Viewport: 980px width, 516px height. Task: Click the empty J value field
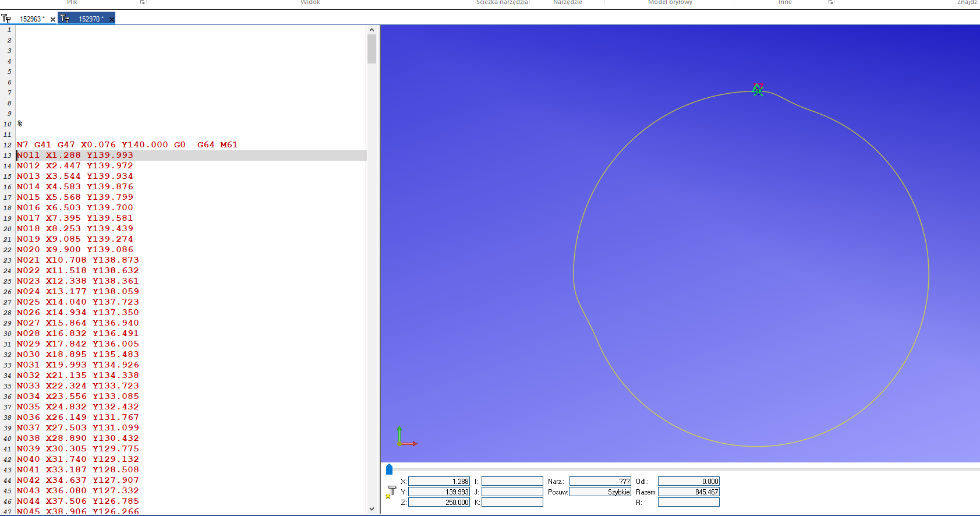[x=512, y=492]
